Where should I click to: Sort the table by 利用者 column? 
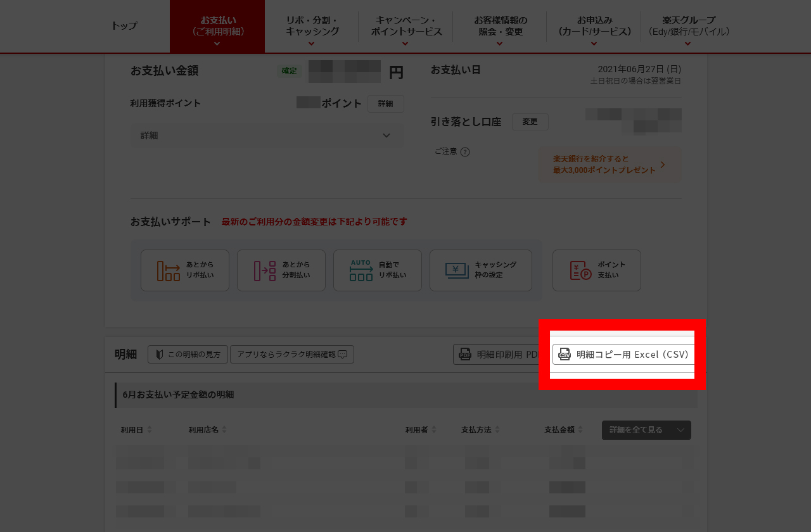click(x=421, y=430)
